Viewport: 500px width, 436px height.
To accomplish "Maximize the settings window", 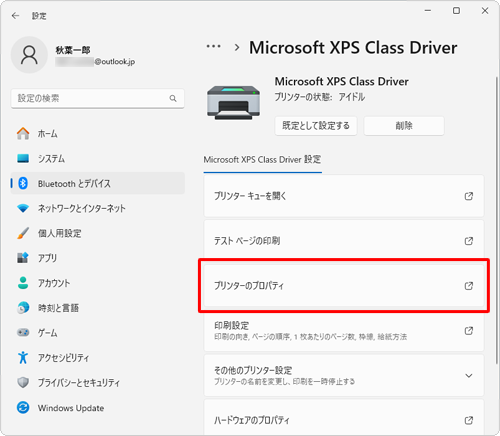I will [x=456, y=11].
